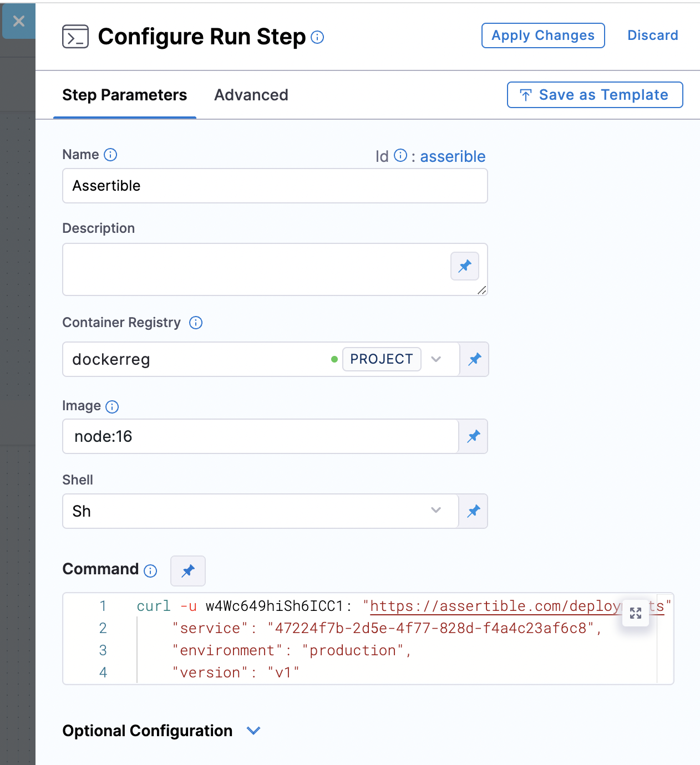Open the Name field info tooltip
Image resolution: width=700 pixels, height=765 pixels.
pyautogui.click(x=111, y=155)
